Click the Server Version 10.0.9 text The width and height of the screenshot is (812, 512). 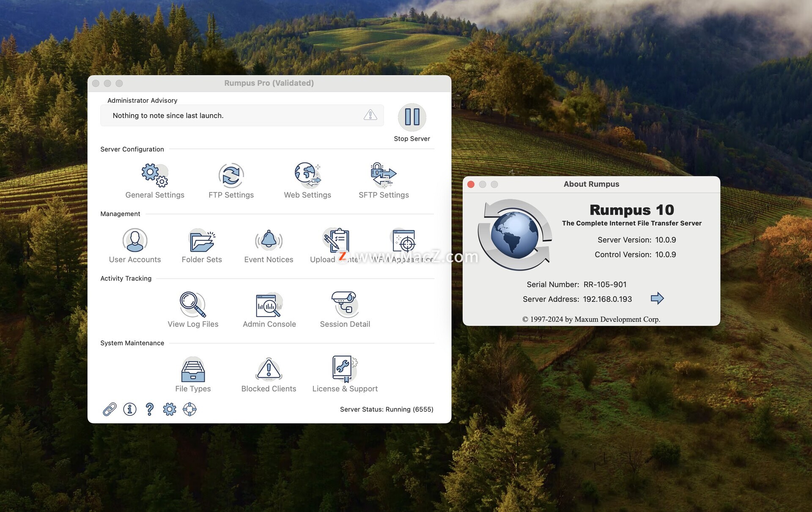pyautogui.click(x=636, y=240)
